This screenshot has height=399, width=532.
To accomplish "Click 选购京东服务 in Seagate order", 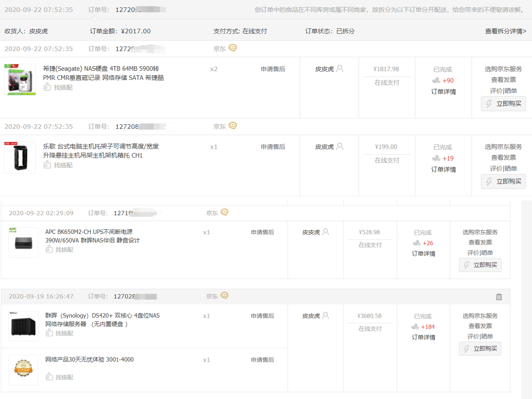I will pyautogui.click(x=504, y=69).
